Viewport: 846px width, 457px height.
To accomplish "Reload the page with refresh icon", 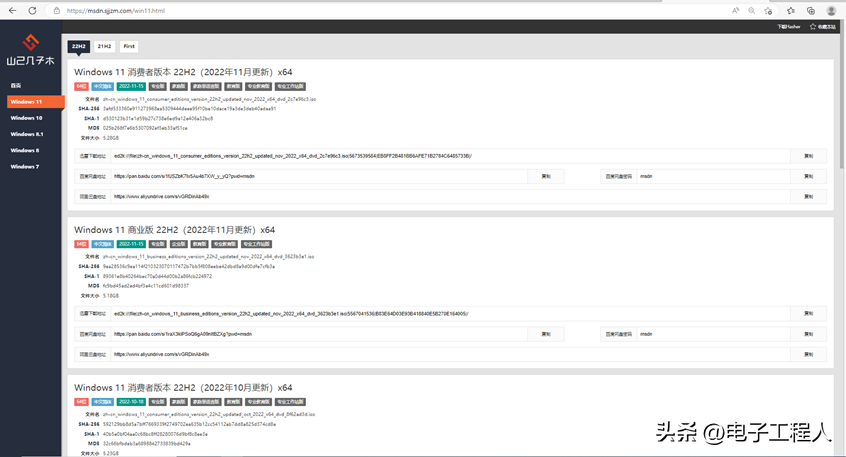I will click(32, 10).
